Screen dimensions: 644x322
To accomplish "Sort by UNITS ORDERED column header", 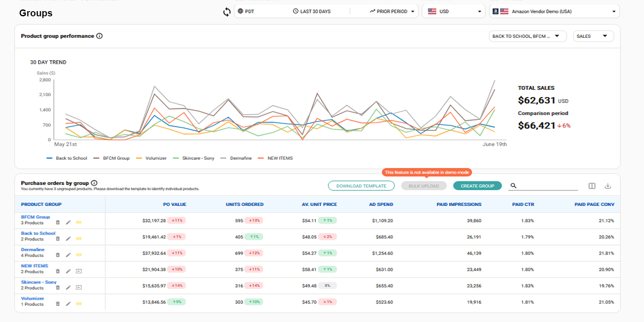I will click(245, 204).
